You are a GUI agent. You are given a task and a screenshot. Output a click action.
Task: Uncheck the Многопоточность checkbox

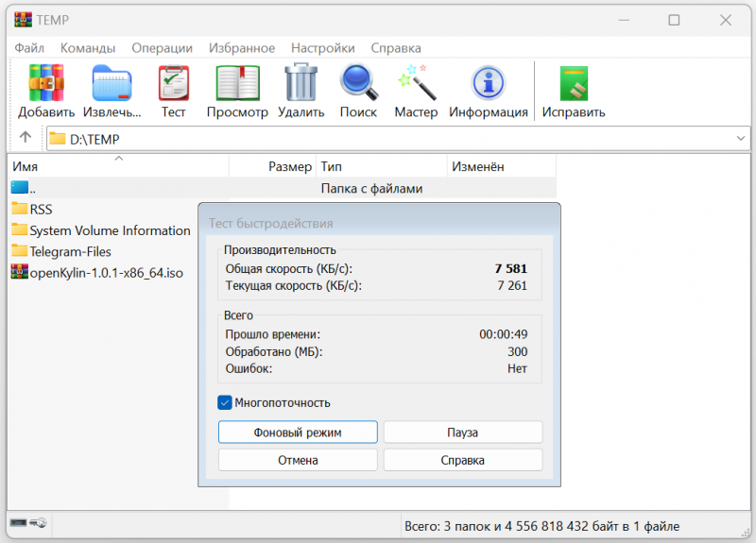click(225, 402)
